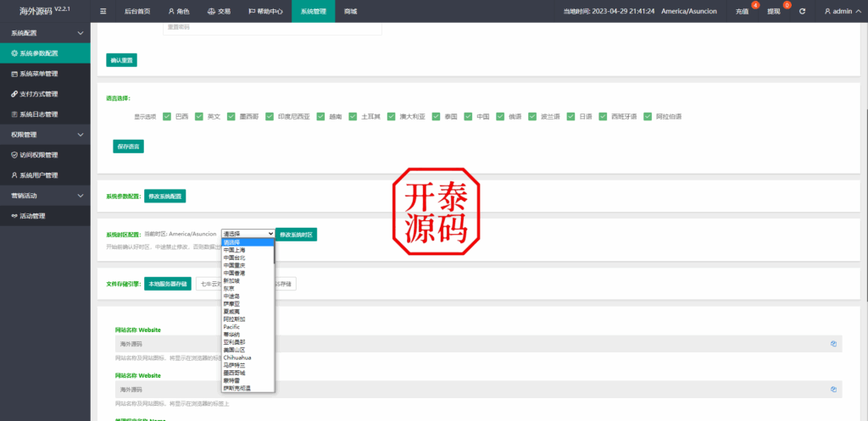The image size is (868, 421).
Task: Toggle the sidebar collapse icon in the top bar
Action: [103, 11]
